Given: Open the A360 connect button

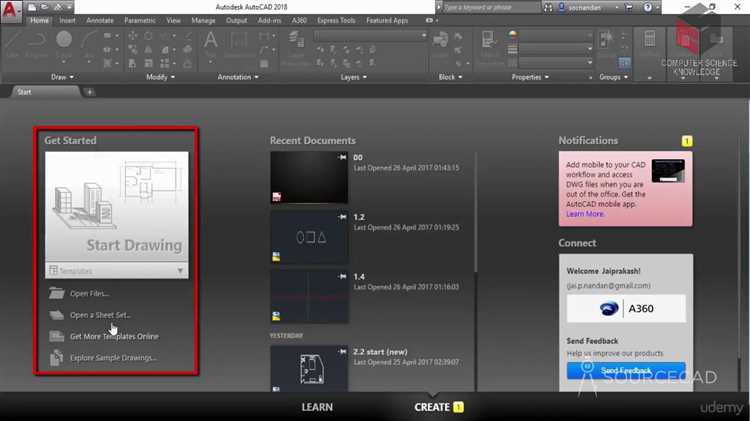Looking at the screenshot, I should pyautogui.click(x=626, y=309).
